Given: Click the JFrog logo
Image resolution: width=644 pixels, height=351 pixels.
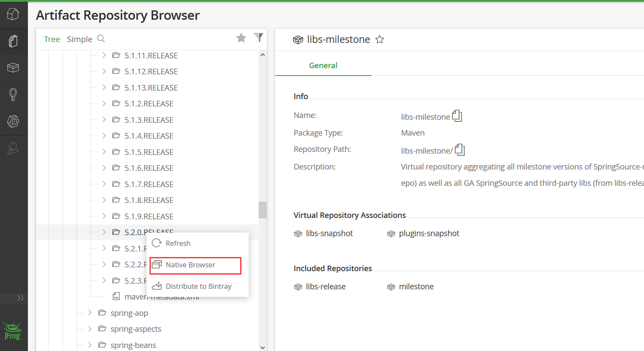Looking at the screenshot, I should tap(12, 331).
